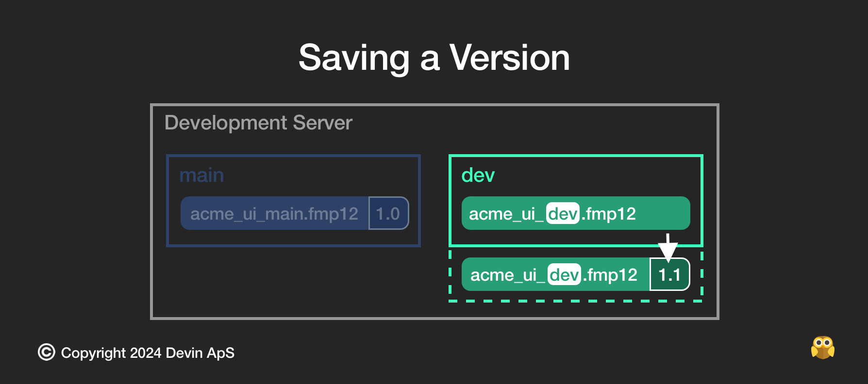Click the white downward arrow
868x384 pixels.
(x=668, y=247)
